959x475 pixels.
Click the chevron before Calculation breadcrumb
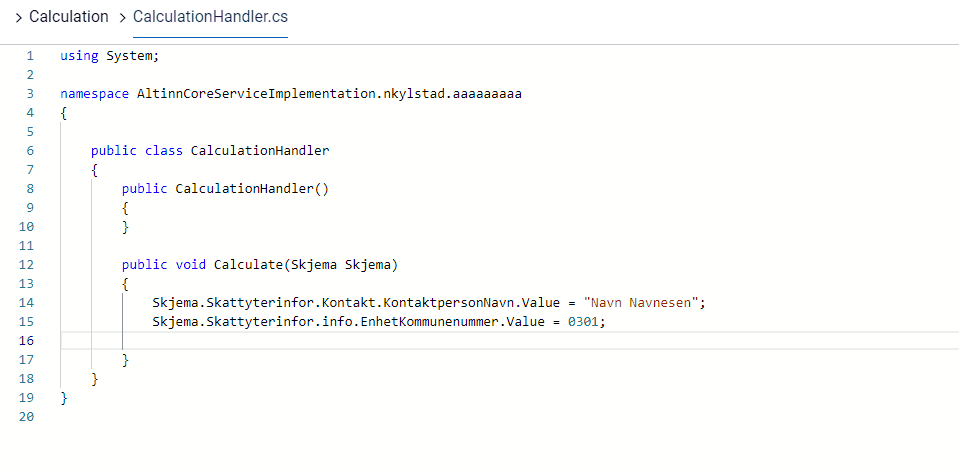[x=18, y=17]
